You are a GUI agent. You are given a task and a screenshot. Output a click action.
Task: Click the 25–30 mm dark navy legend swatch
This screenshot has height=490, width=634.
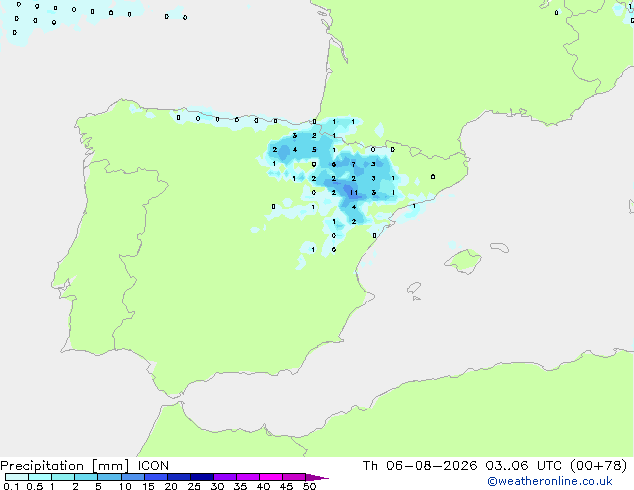(x=201, y=477)
